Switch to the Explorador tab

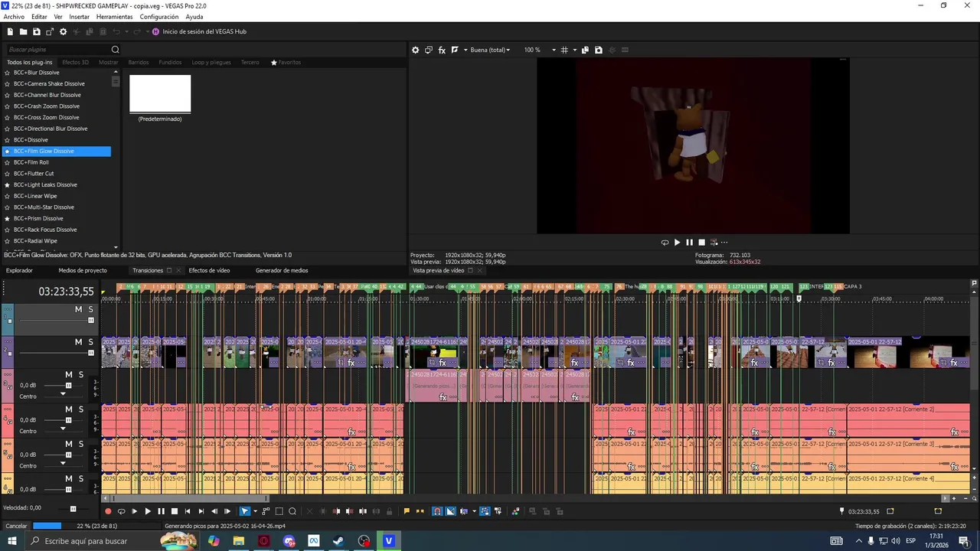tap(19, 270)
